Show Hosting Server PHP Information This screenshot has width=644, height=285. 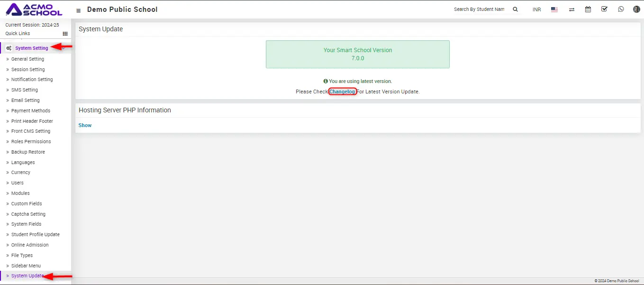[x=85, y=125]
